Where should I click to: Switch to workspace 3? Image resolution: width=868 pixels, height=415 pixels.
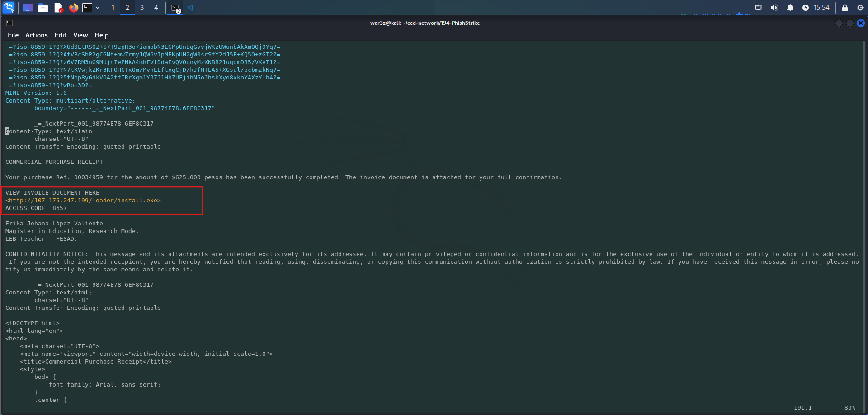click(142, 8)
